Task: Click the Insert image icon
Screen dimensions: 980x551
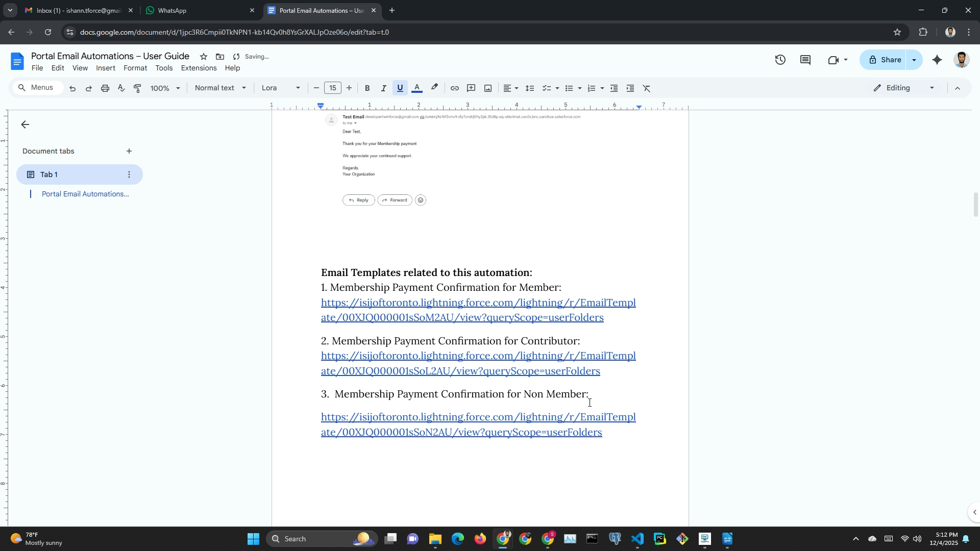Action: click(487, 88)
